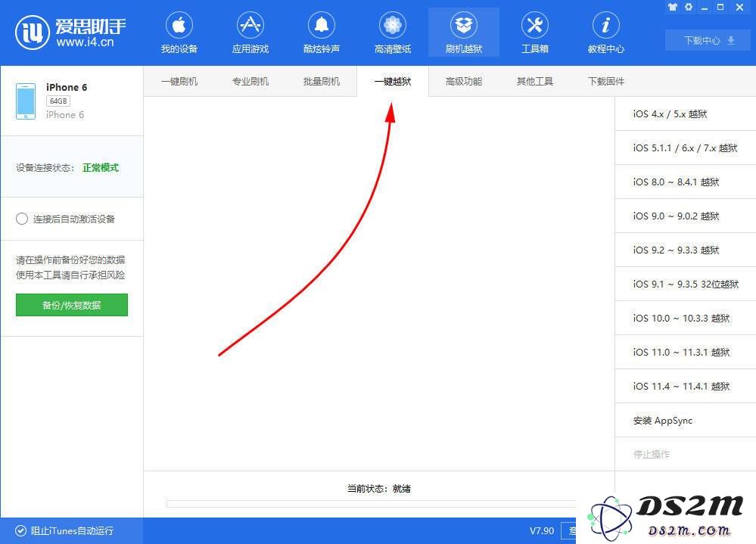Viewport: 756px width, 544px height.
Task: Choose iOS 8.0 ~ 8.4.1 越狱
Action: click(686, 182)
